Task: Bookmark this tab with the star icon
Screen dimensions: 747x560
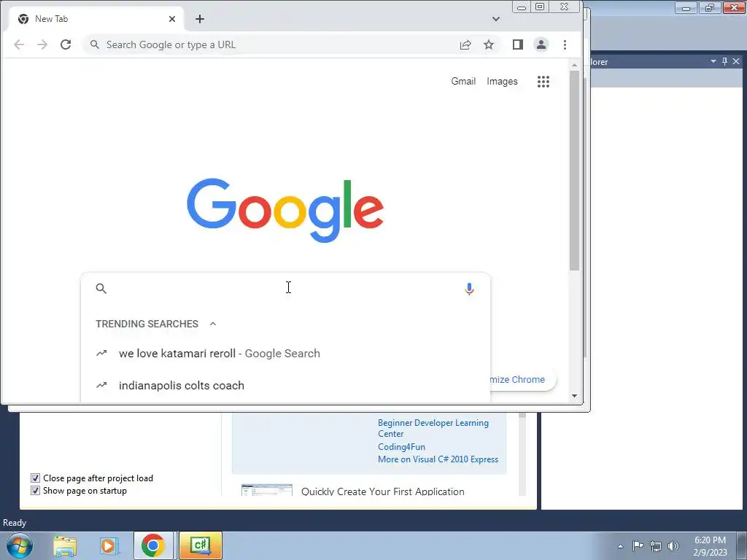Action: [489, 44]
